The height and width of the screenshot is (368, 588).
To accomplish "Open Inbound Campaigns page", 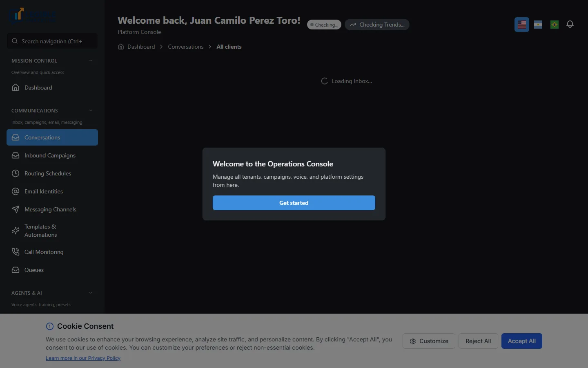I will point(52,155).
